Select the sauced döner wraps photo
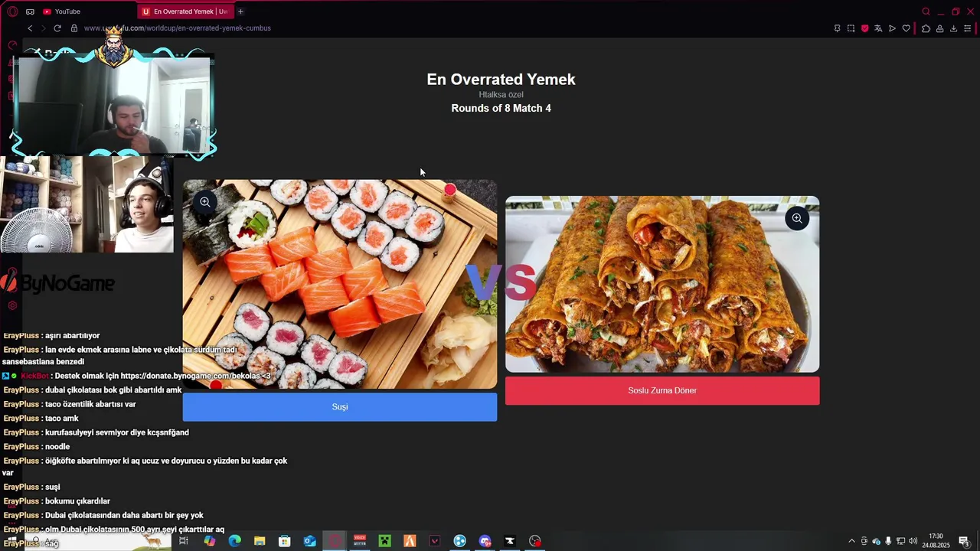The width and height of the screenshot is (980, 551). point(662,284)
